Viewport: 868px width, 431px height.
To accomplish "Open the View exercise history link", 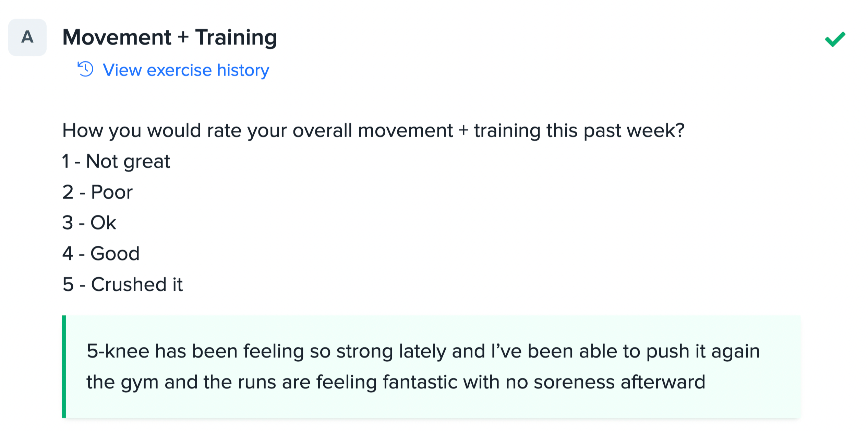I will [185, 70].
